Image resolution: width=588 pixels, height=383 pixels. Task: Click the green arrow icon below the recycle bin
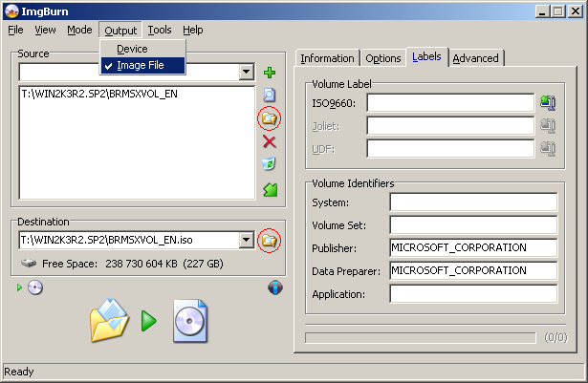click(270, 190)
